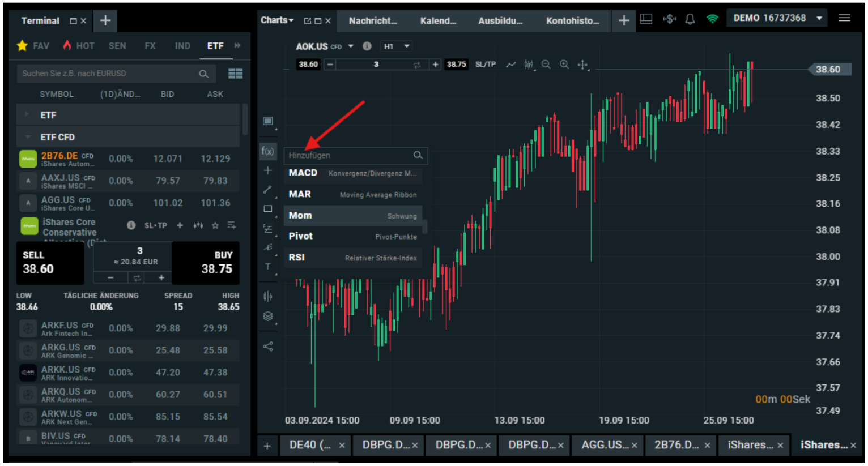Open the chart type selector icon
868x466 pixels.
(268, 121)
